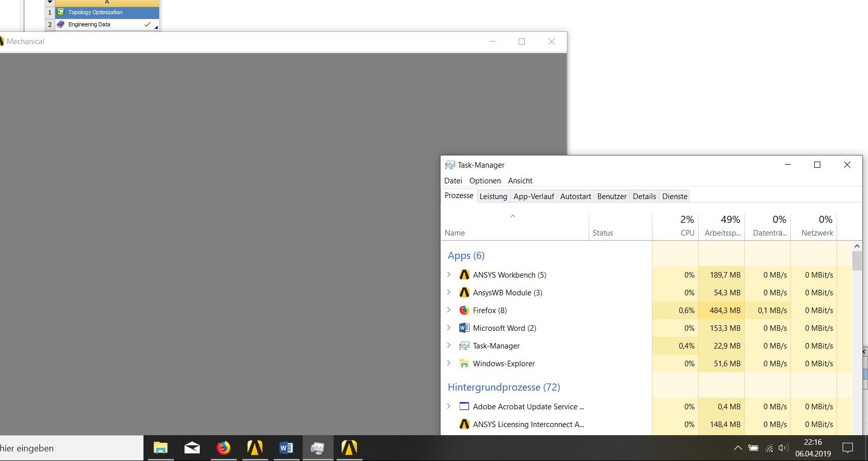Click the Hintergrundprozesse (72) heading
The image size is (868, 461).
(x=504, y=387)
